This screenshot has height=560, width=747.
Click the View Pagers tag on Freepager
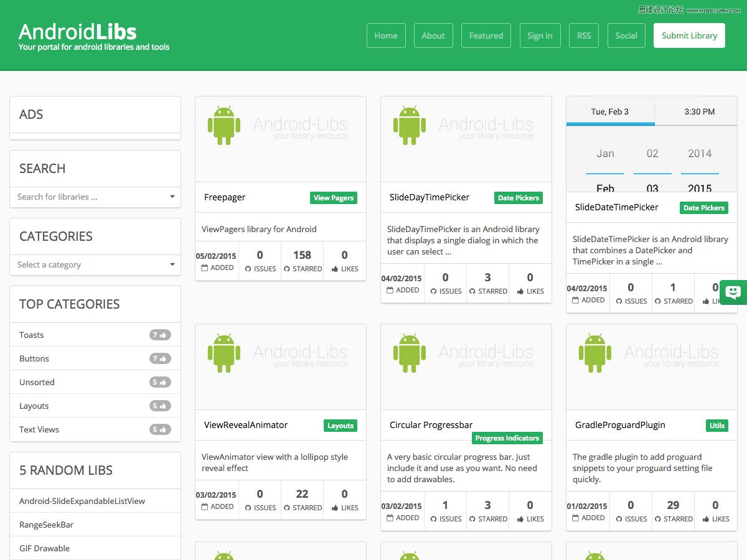point(334,198)
